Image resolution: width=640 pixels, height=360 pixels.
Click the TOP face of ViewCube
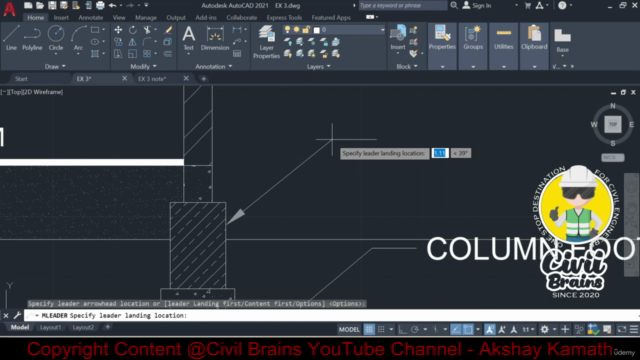613,124
